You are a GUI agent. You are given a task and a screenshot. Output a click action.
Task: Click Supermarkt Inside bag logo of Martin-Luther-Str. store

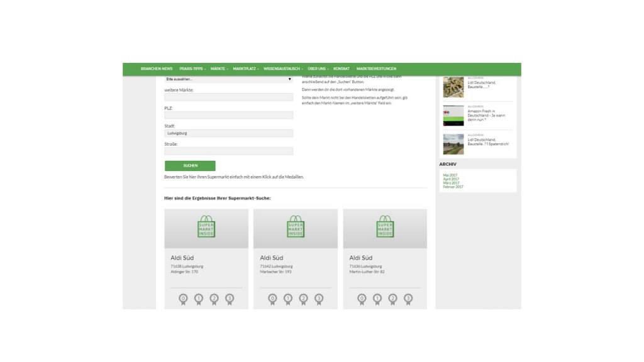point(385,227)
